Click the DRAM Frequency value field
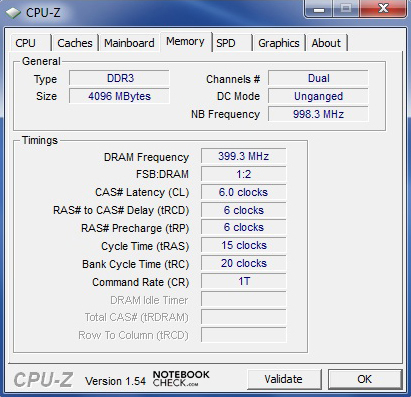 pos(244,156)
